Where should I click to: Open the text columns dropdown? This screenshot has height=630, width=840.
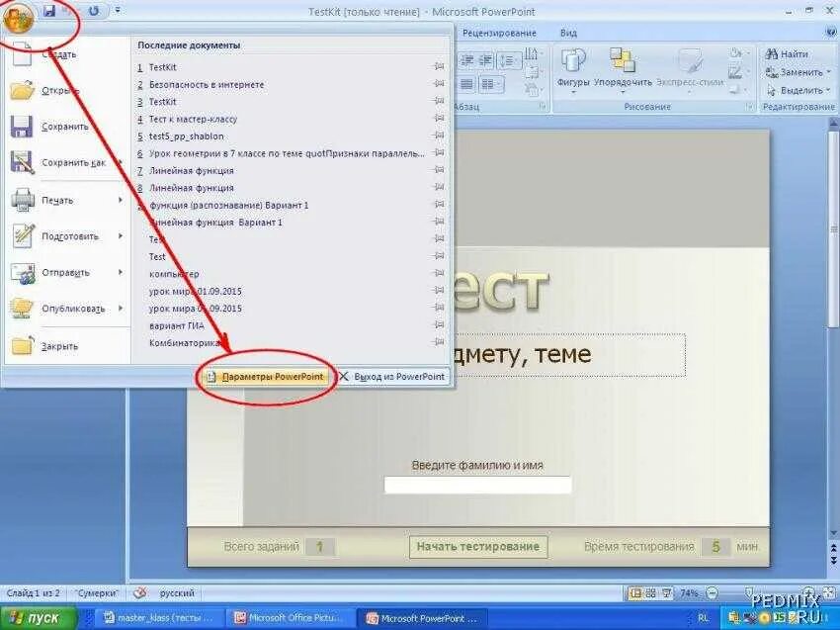490,84
